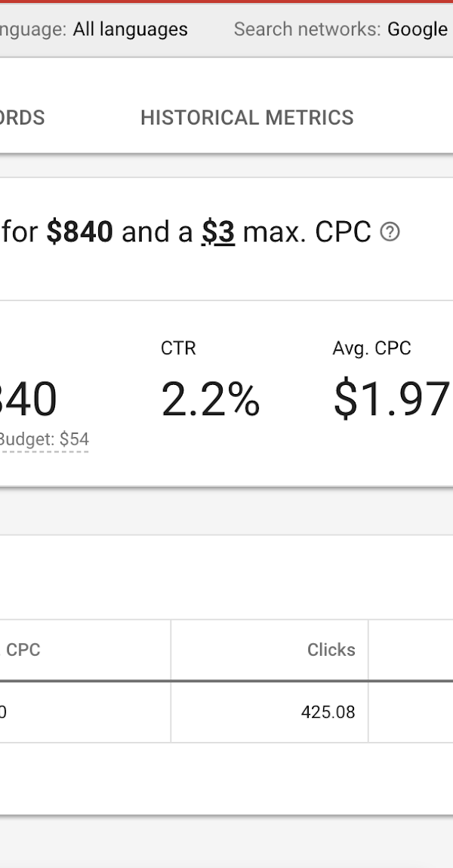Viewport: 453px width, 868px height.
Task: Click the Search networks label
Action: click(x=307, y=29)
